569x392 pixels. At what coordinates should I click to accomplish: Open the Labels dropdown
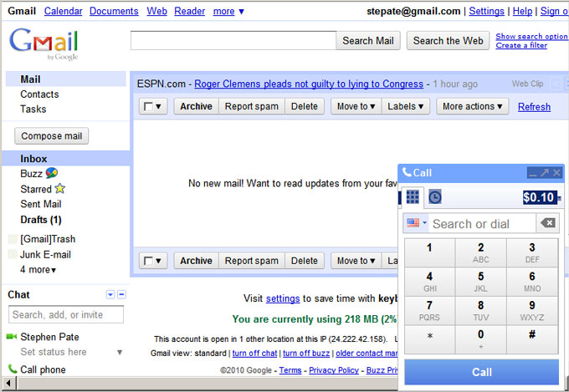(405, 106)
